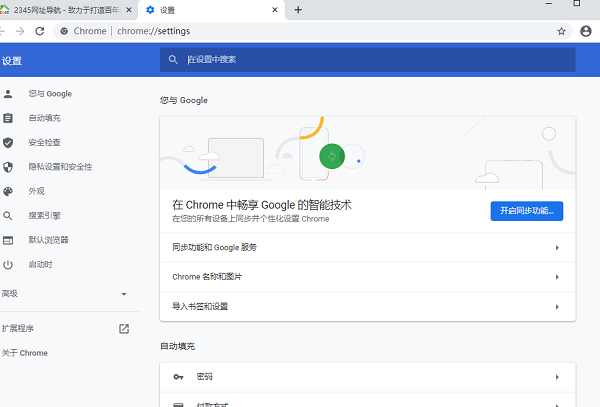600x407 pixels.
Task: Click the power icon for 启动时
Action: coord(8,265)
